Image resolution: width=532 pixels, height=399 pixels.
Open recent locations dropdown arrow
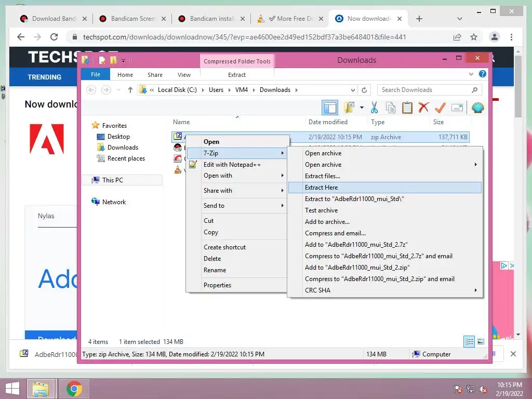pos(118,90)
